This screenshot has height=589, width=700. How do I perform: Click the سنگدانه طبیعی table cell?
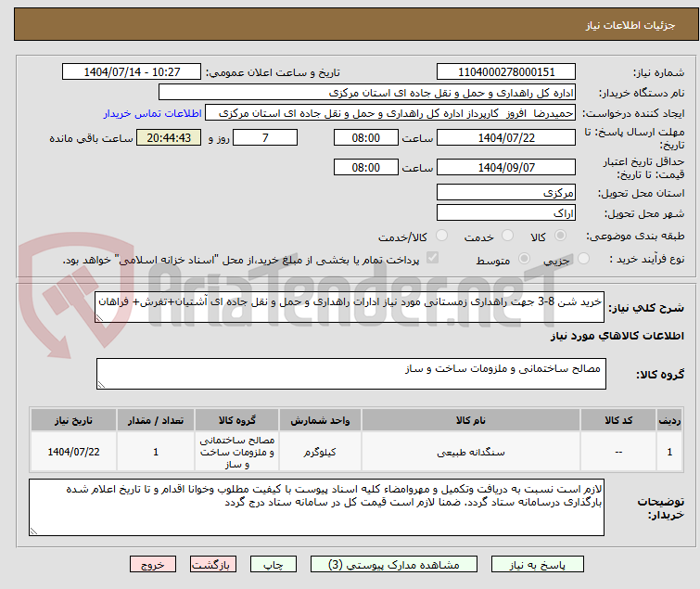click(x=471, y=452)
